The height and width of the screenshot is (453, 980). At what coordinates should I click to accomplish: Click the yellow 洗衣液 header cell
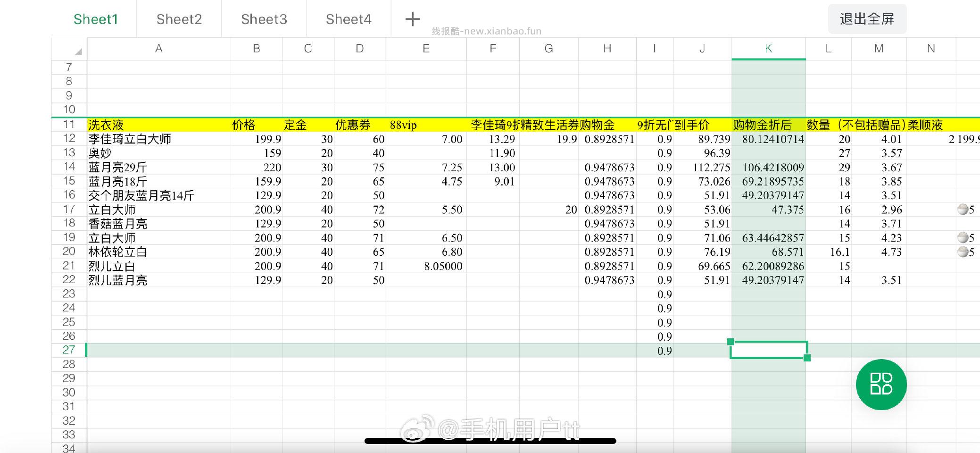point(158,125)
